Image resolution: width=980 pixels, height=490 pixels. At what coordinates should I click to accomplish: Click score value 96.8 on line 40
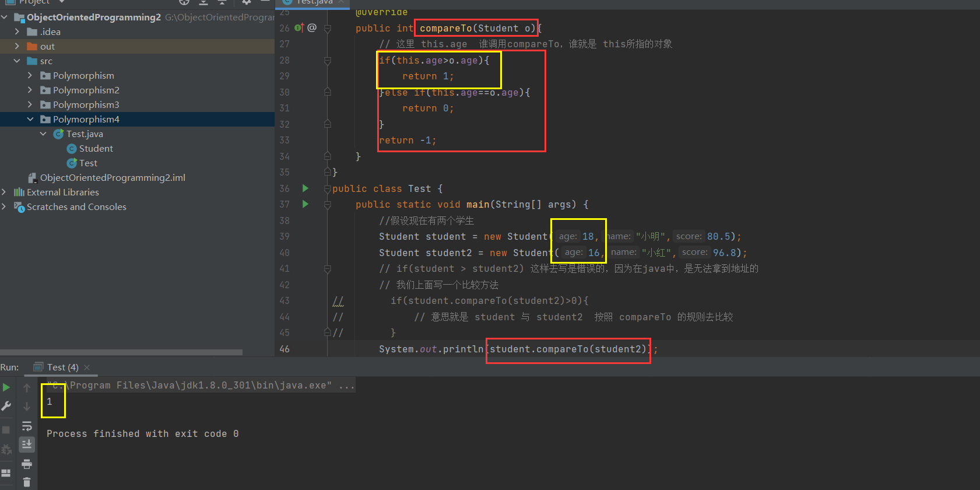pyautogui.click(x=724, y=253)
